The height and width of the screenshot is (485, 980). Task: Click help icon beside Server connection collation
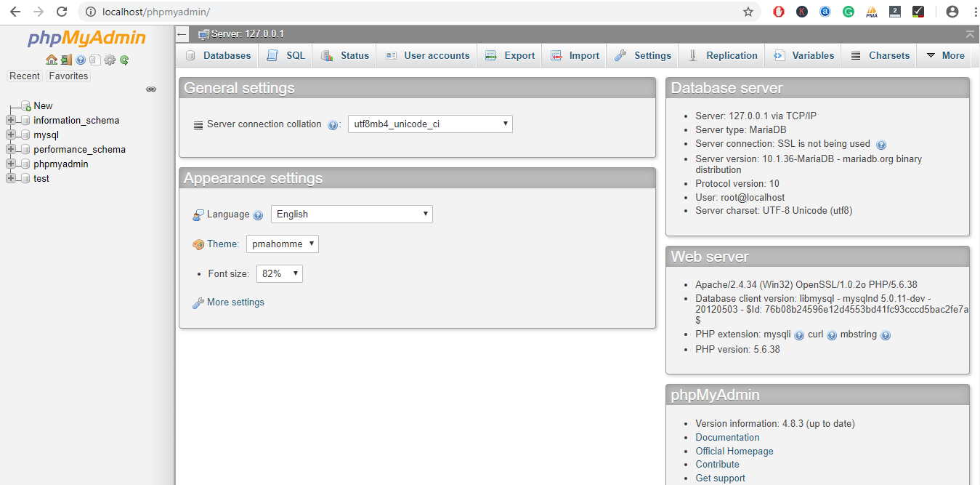(x=333, y=125)
